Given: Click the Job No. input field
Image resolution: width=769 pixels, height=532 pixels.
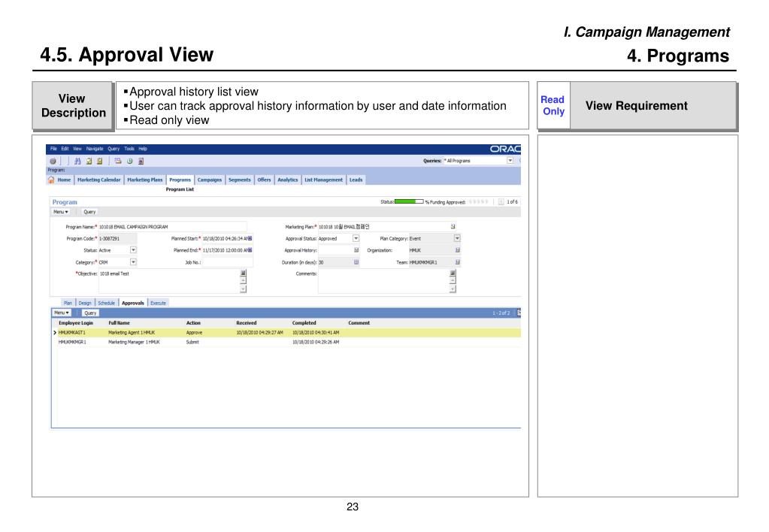Looking at the screenshot, I should coord(227,262).
